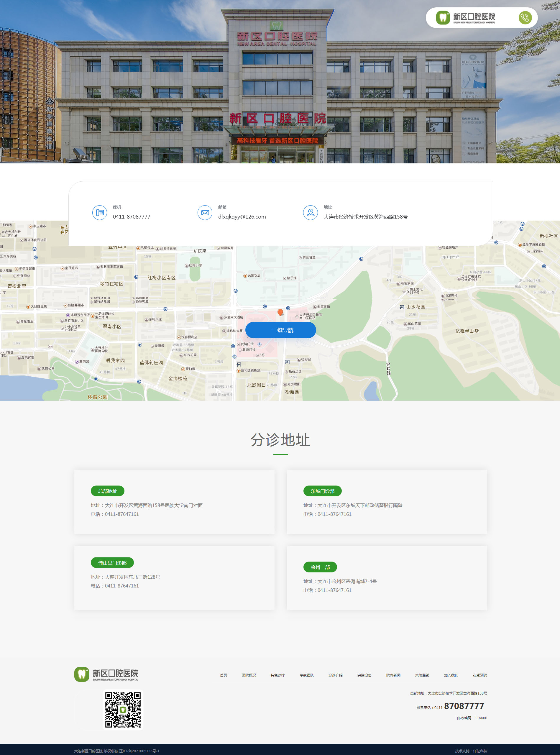
Task: Click the address location pin icon
Action: point(310,213)
